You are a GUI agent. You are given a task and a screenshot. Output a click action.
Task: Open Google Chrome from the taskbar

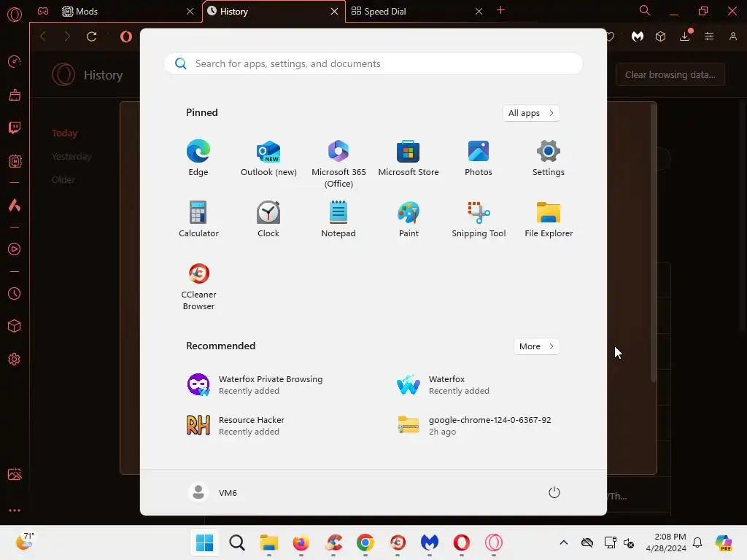(x=365, y=542)
